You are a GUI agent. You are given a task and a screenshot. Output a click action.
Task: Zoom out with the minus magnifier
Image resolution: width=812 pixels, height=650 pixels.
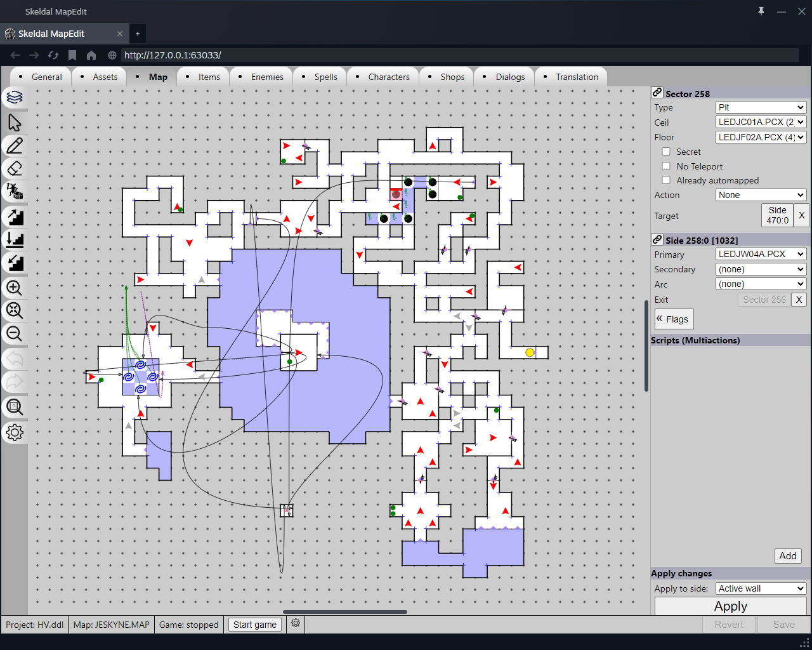tap(15, 333)
